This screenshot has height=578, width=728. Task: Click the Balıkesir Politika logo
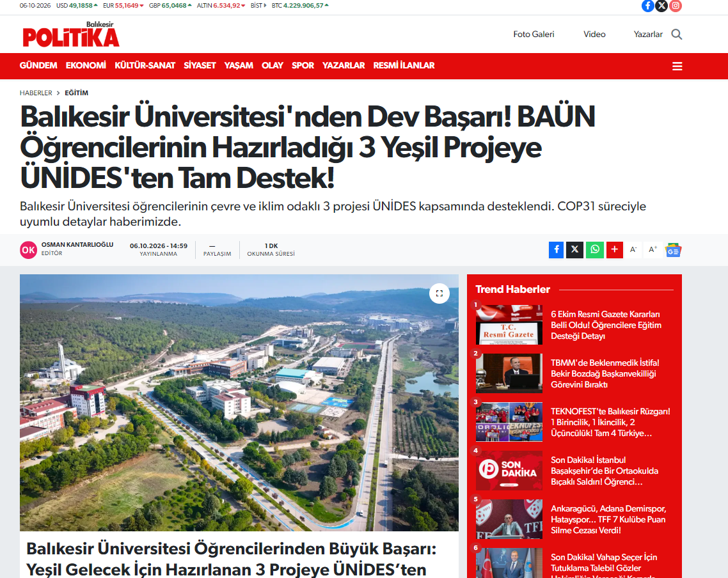tap(71, 35)
